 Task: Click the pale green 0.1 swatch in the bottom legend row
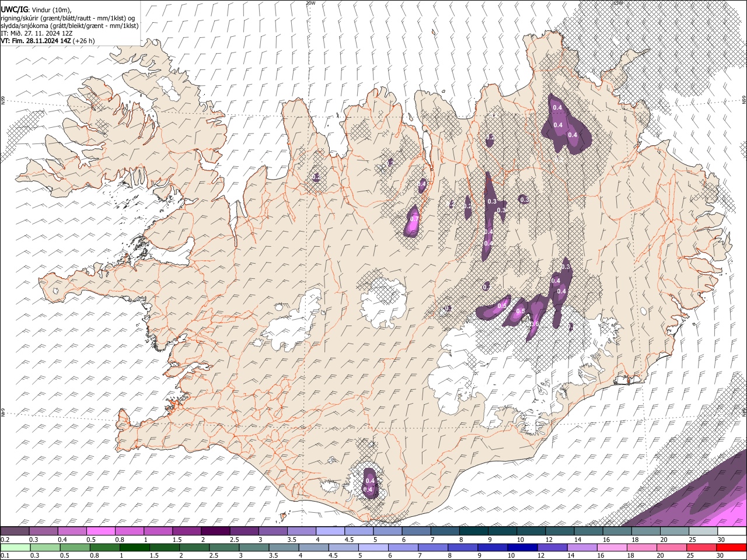click(15, 547)
